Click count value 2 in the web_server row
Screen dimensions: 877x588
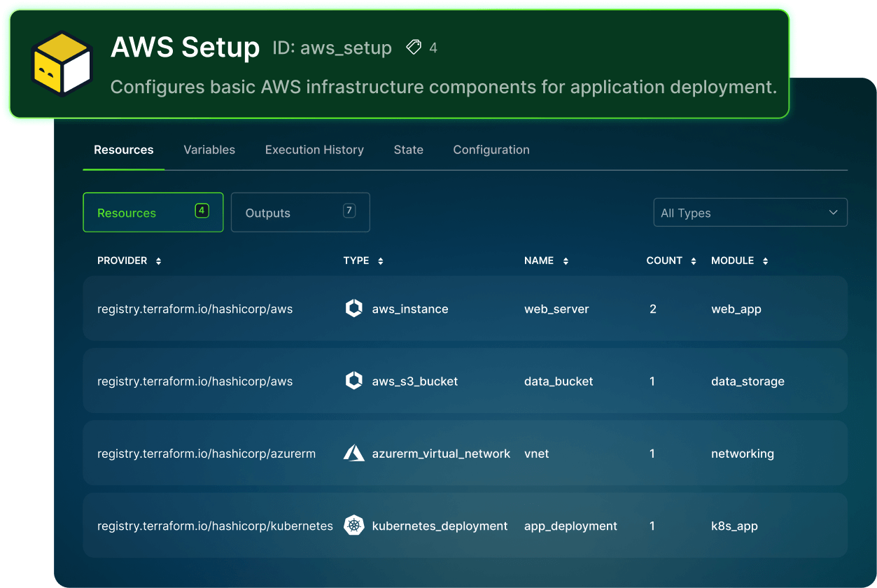pos(653,309)
